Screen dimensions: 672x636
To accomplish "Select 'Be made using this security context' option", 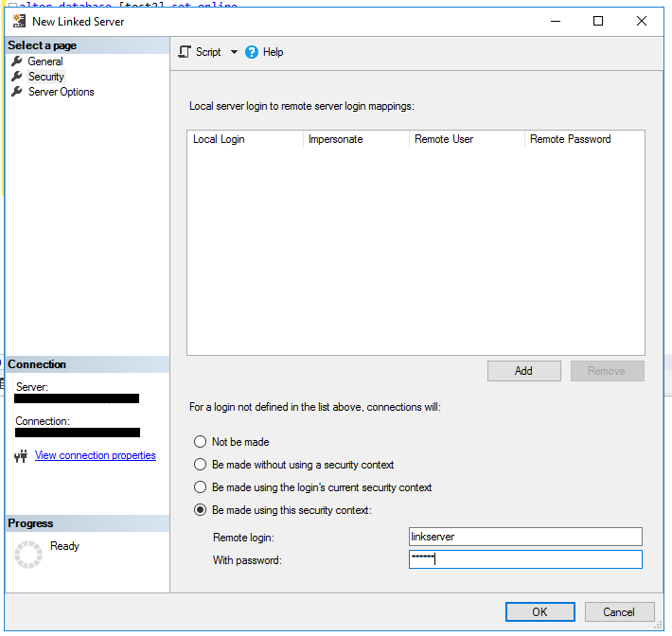I will pyautogui.click(x=200, y=510).
